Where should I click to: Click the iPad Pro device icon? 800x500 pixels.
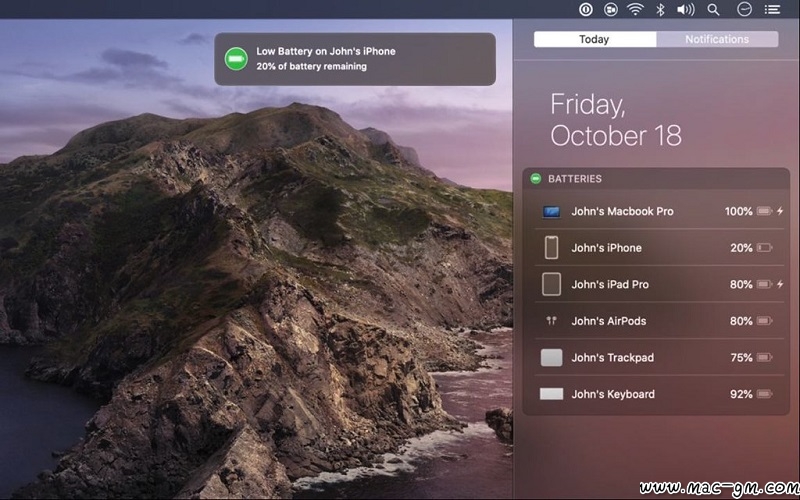(x=552, y=284)
